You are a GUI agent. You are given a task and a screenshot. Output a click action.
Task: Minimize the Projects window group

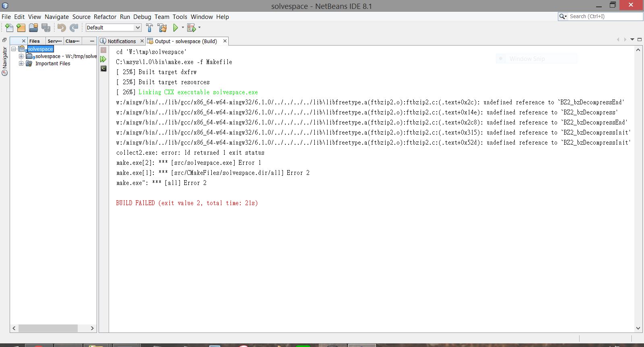(x=92, y=41)
